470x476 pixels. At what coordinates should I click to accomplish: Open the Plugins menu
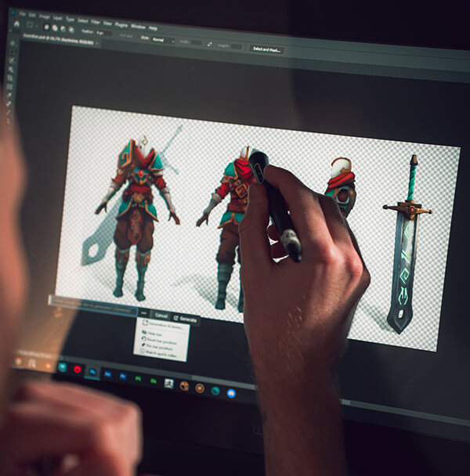click(121, 25)
